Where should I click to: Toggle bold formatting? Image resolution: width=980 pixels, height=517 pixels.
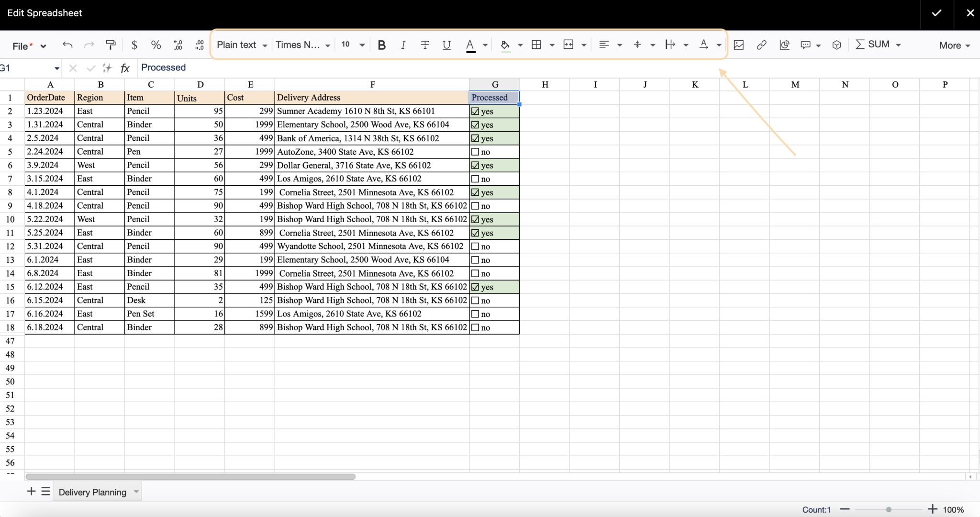(381, 45)
